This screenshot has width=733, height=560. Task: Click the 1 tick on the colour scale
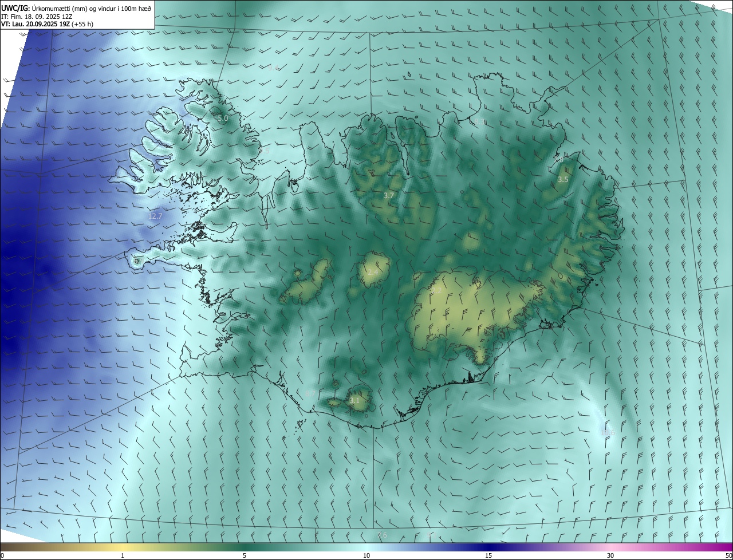123,556
